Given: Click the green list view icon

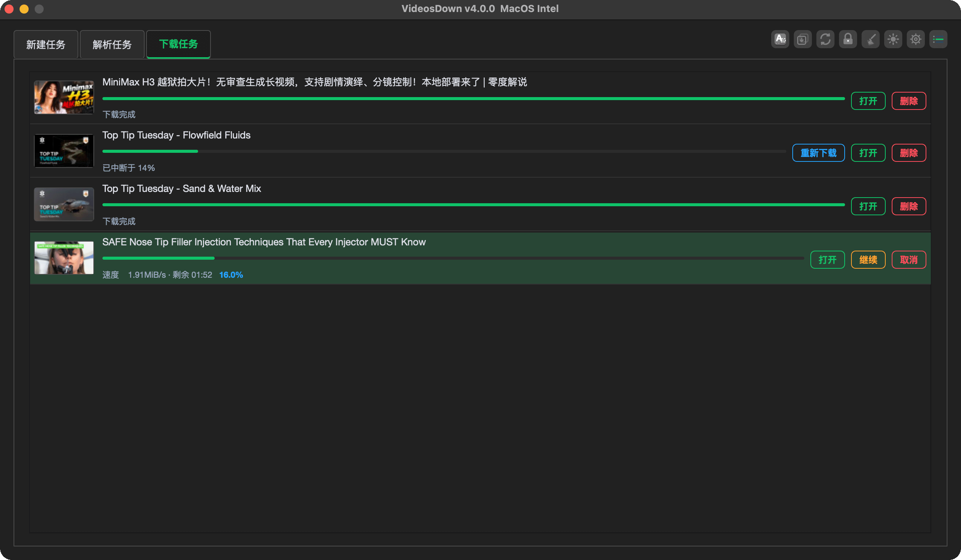Looking at the screenshot, I should [938, 39].
